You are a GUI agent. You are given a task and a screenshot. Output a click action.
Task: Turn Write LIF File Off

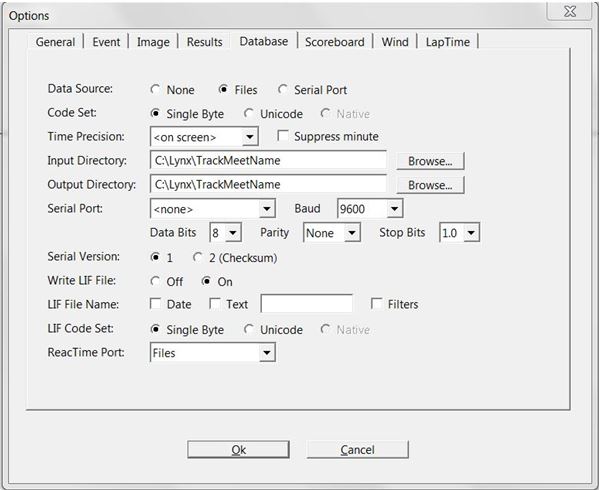click(155, 281)
